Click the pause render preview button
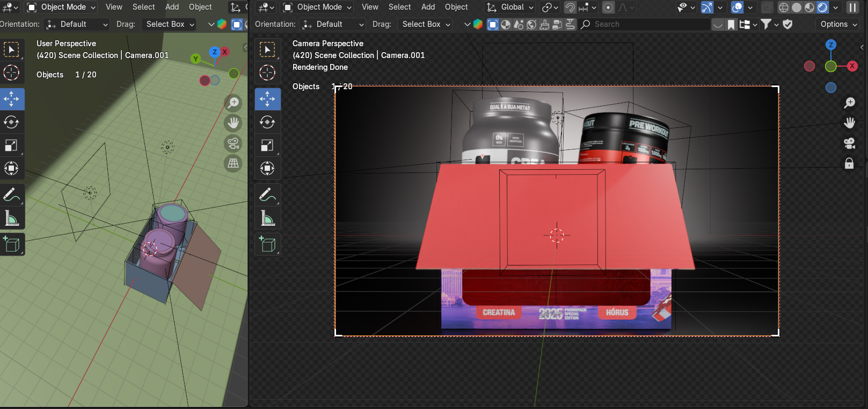 tap(852, 8)
